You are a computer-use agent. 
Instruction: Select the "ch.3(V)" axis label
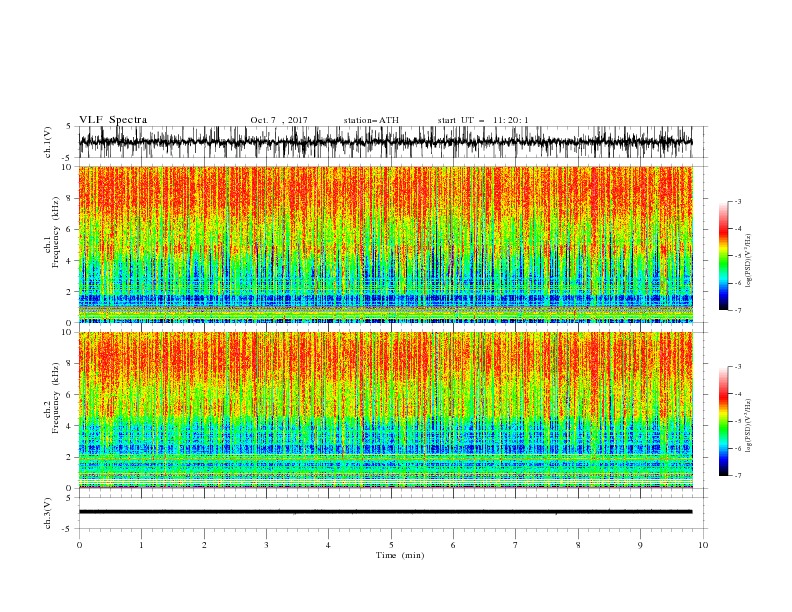click(x=48, y=513)
